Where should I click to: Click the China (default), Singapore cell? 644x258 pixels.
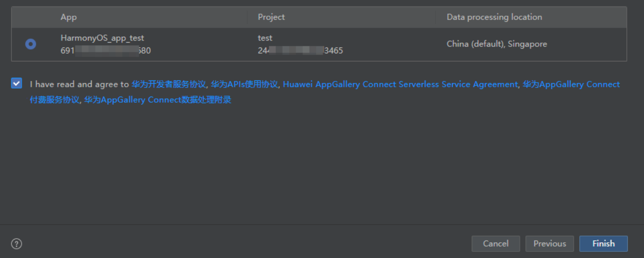point(497,44)
